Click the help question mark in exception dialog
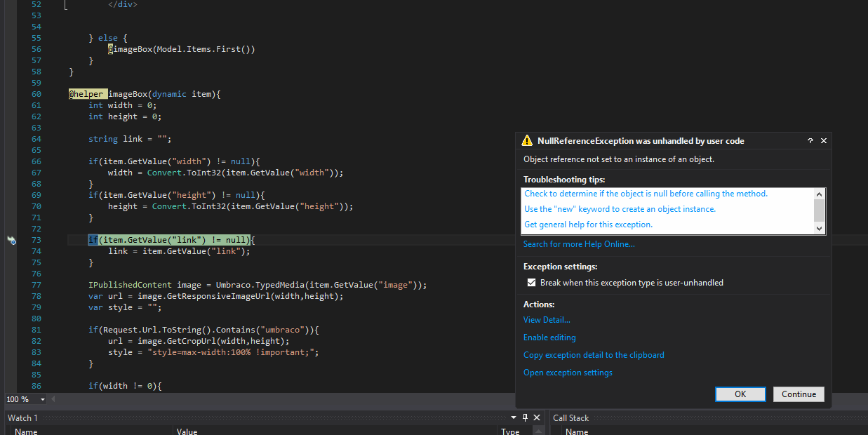The height and width of the screenshot is (435, 868). tap(810, 141)
